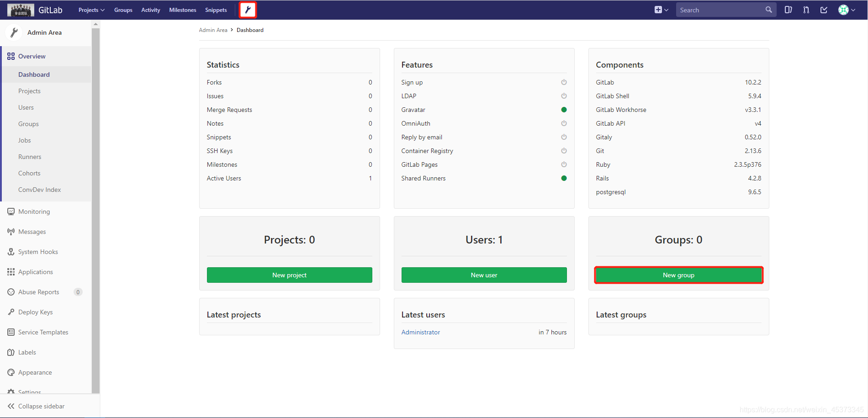This screenshot has height=418, width=868.
Task: Open Snippets in top navigation
Action: click(x=216, y=10)
